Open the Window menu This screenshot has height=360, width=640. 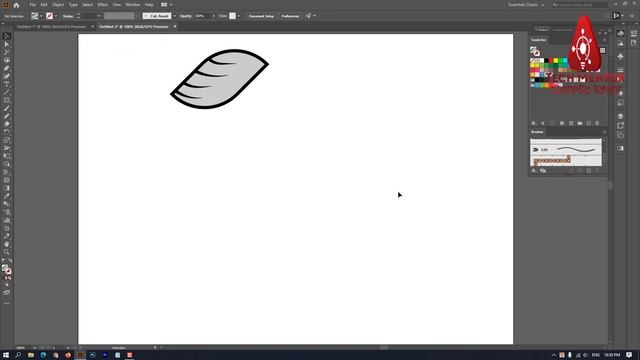[x=133, y=5]
